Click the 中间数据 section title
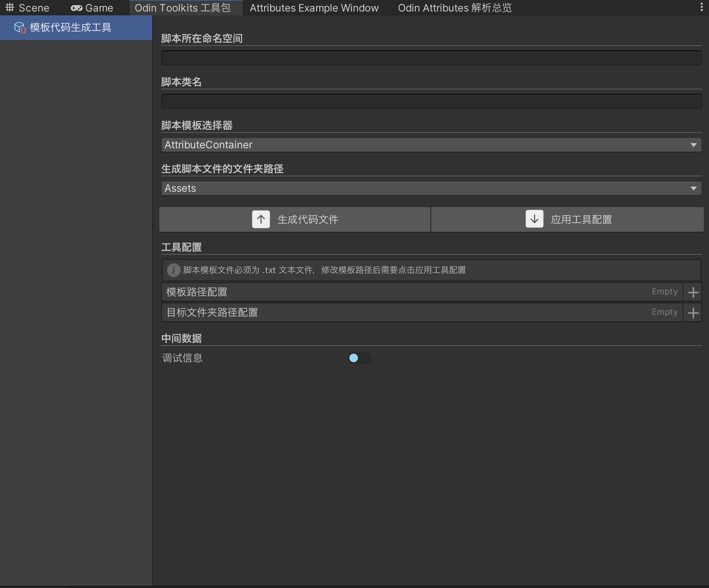Viewport: 709px width, 588px height. pyautogui.click(x=182, y=338)
